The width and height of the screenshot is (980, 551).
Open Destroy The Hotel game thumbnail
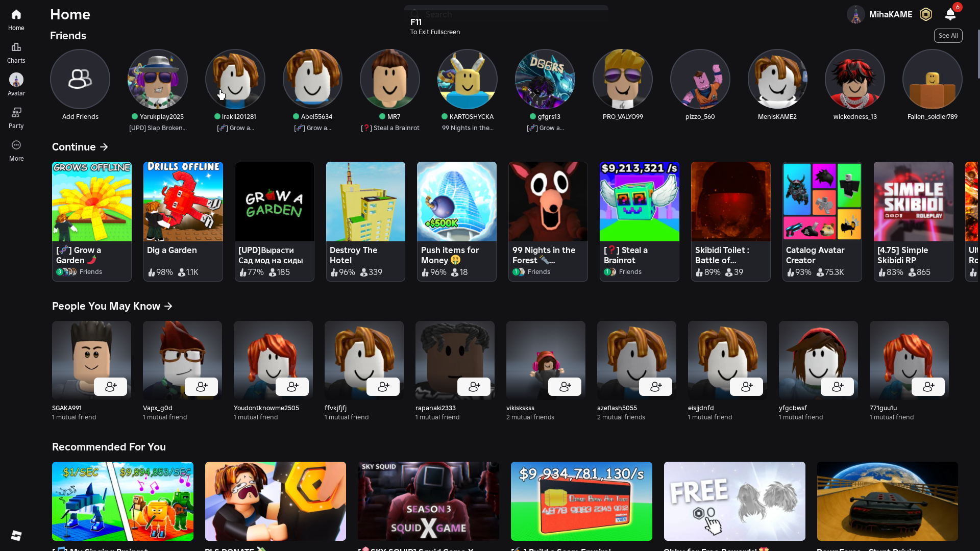(365, 202)
